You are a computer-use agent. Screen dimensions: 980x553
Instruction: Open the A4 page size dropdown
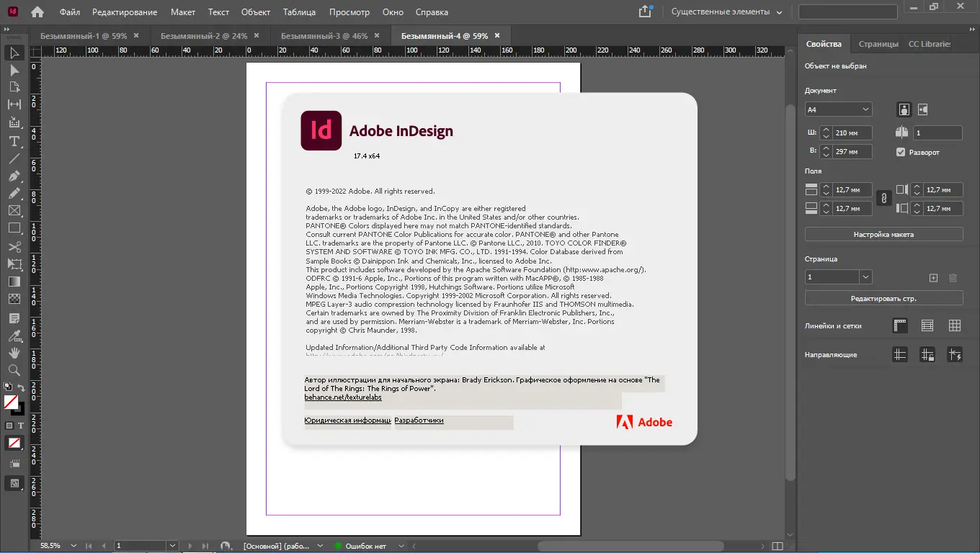(x=838, y=109)
